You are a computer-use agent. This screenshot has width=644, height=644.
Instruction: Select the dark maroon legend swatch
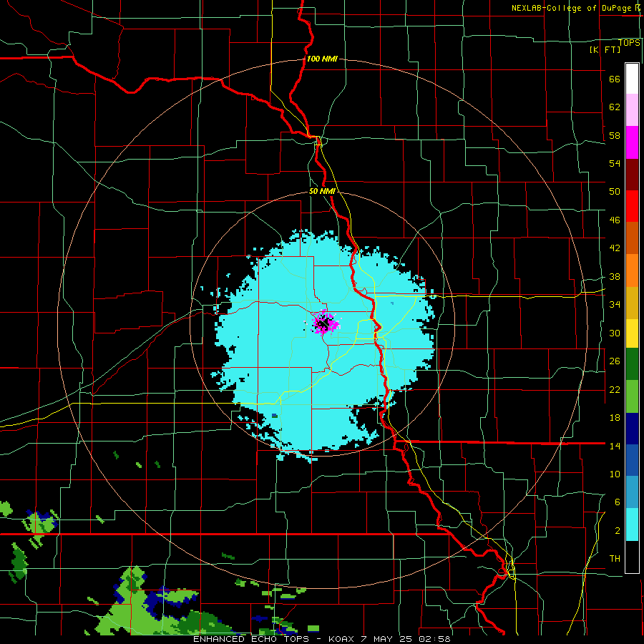click(x=632, y=175)
